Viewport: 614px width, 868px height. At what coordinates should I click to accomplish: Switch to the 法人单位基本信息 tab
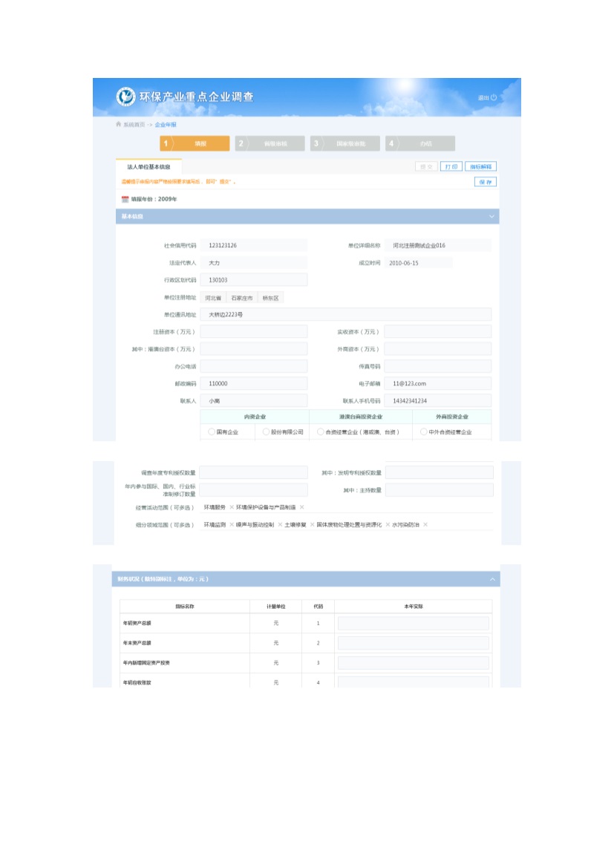click(148, 167)
